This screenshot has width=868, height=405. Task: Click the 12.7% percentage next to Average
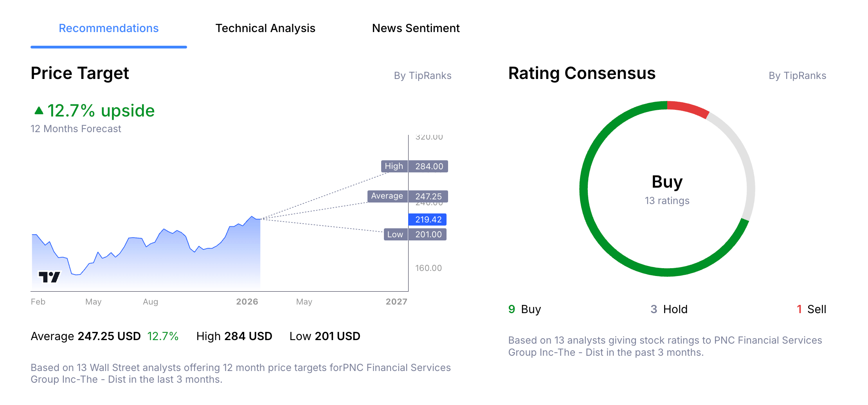pyautogui.click(x=163, y=336)
